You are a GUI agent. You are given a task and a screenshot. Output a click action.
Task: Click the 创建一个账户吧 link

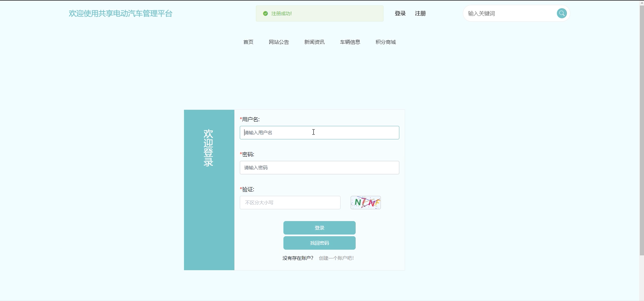tap(336, 258)
